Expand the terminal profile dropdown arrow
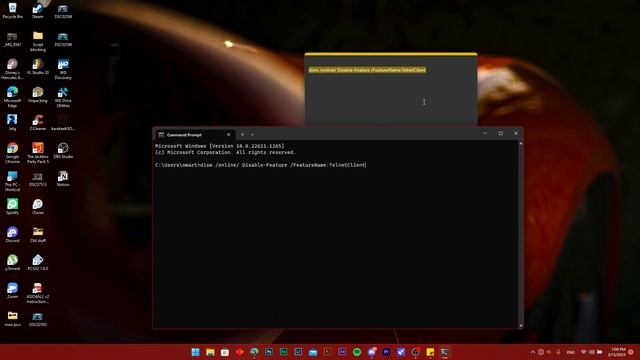Image resolution: width=640 pixels, height=360 pixels. tap(252, 134)
